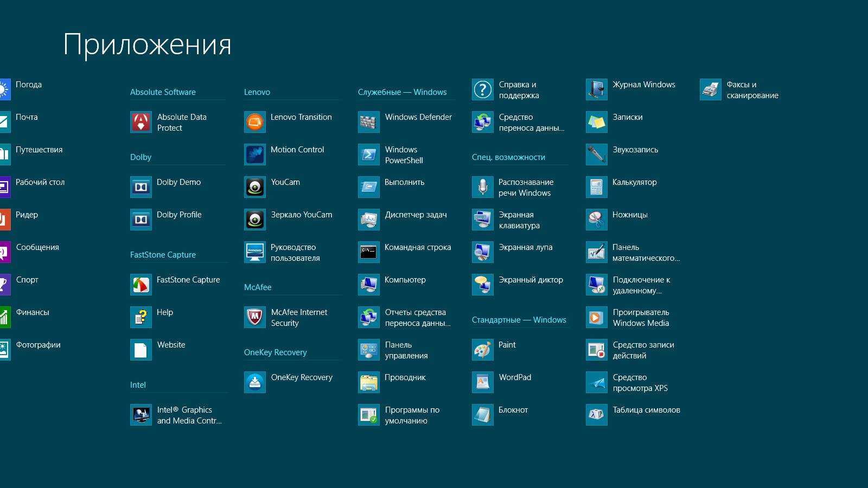Open the Dolby Demo icon
The width and height of the screenshot is (868, 488).
(x=141, y=188)
